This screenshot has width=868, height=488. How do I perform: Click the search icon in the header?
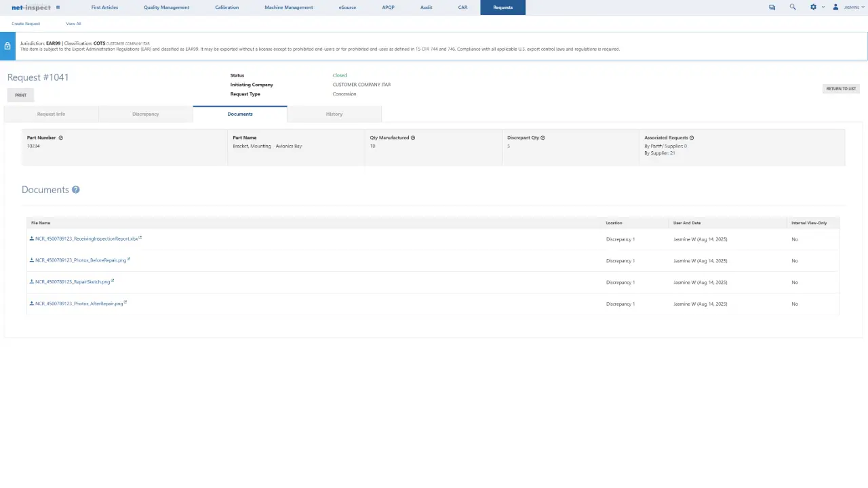[792, 7]
